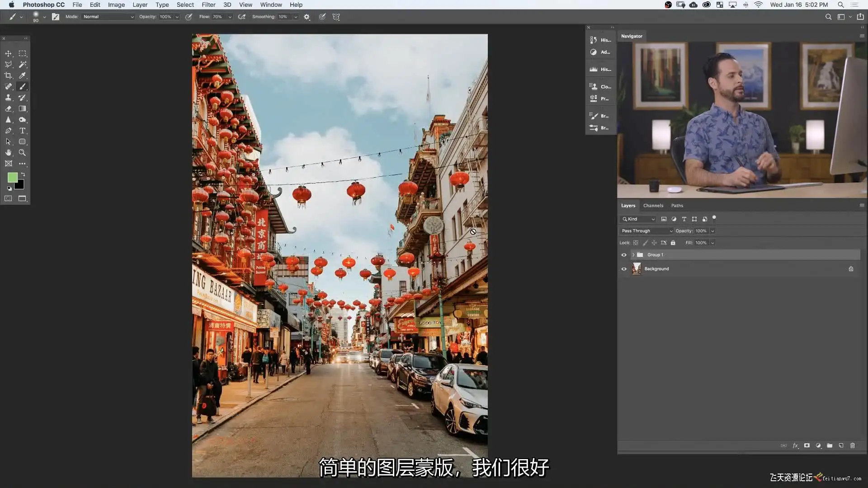Toggle pressure for opacity
The image size is (868, 488).
point(189,17)
